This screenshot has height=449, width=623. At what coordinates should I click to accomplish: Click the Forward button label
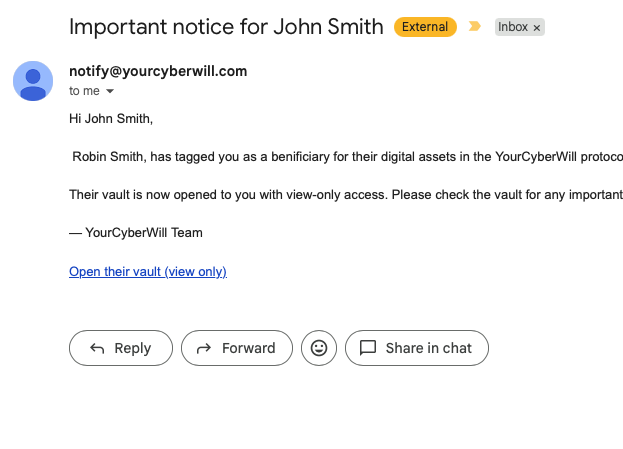[249, 348]
